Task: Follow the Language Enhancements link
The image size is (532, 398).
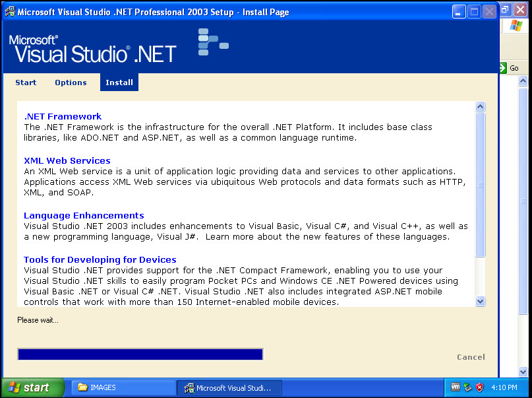Action: click(84, 216)
